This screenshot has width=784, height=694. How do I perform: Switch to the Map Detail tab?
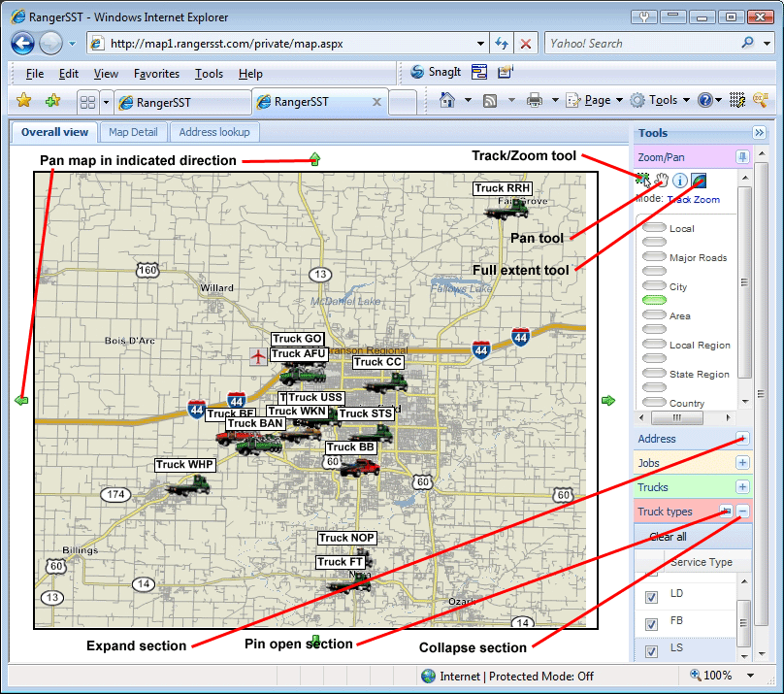(x=133, y=132)
